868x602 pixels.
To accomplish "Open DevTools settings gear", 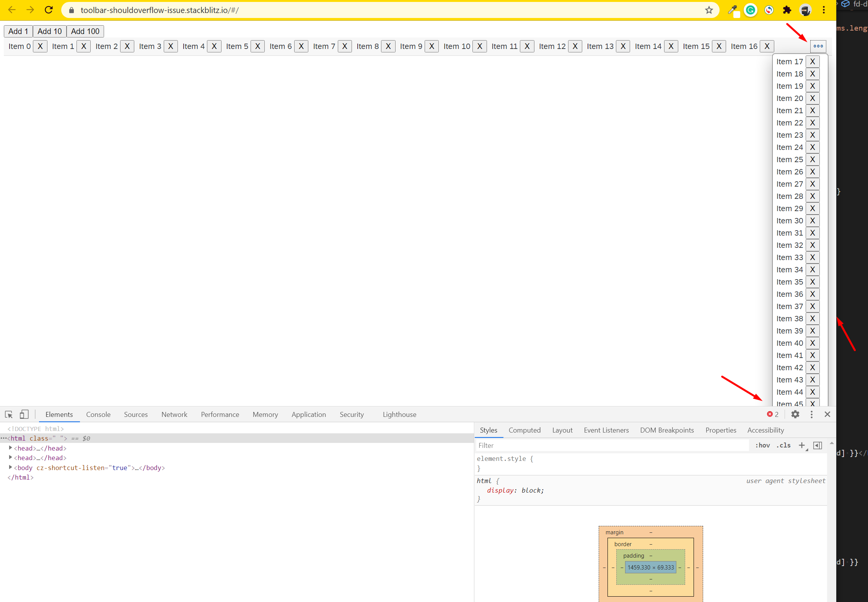I will coord(795,414).
